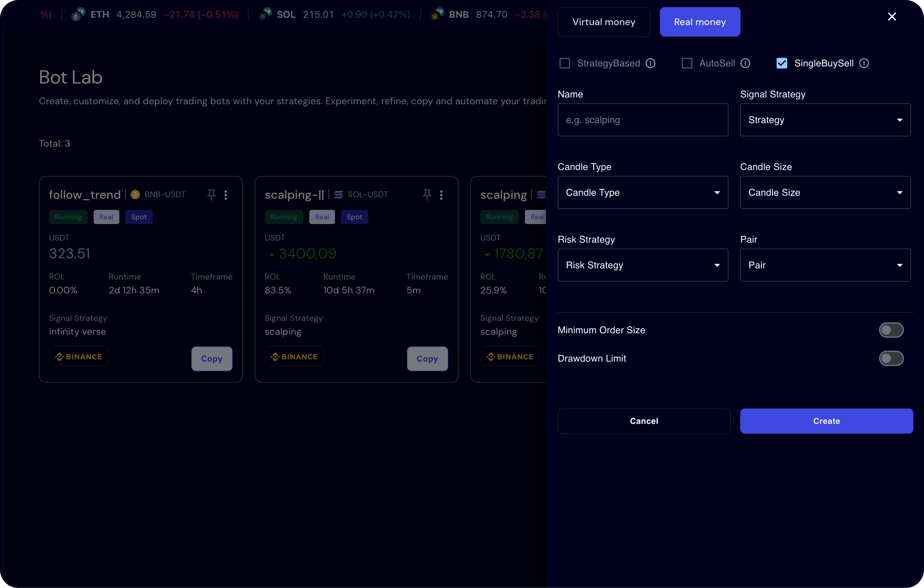This screenshot has height=588, width=924.
Task: Switch to the Virtual money tab
Action: (603, 22)
